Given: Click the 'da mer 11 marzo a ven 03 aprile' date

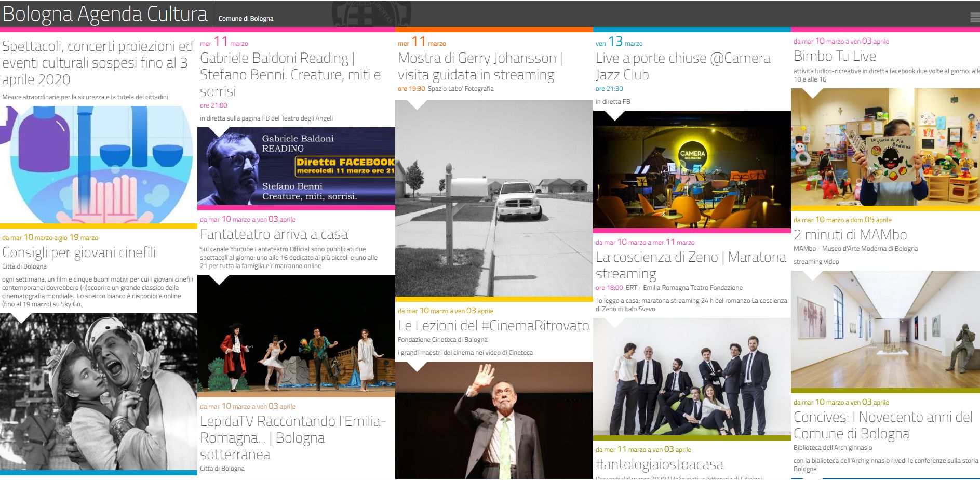Looking at the screenshot, I should pos(643,449).
